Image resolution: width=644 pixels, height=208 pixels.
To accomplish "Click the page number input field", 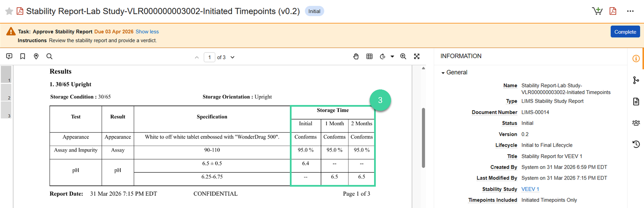I will point(209,57).
